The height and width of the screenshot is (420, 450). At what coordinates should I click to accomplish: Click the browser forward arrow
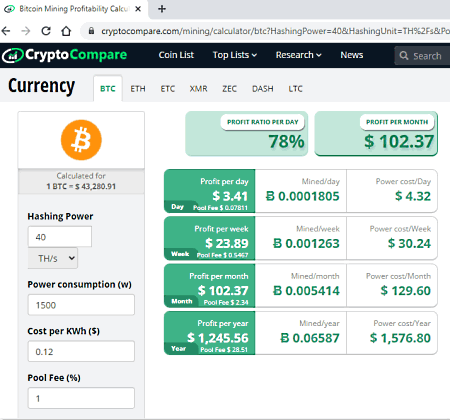click(26, 31)
